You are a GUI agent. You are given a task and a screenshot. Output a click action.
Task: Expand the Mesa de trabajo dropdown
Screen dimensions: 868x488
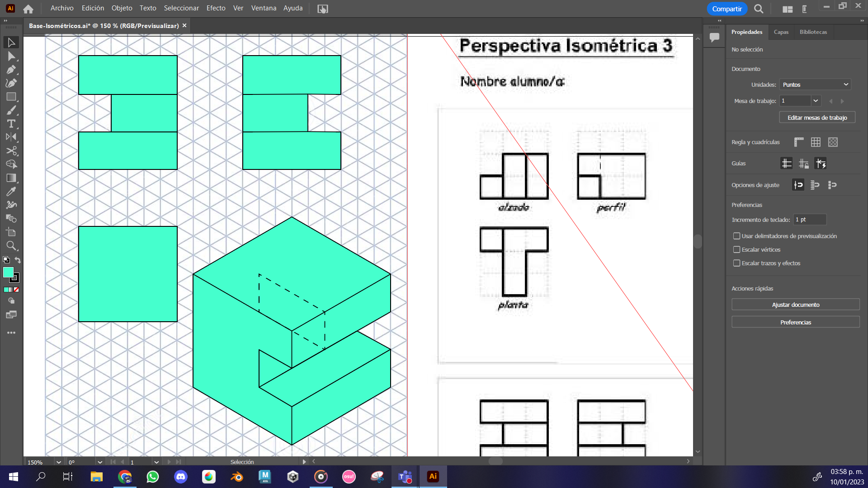(x=816, y=101)
